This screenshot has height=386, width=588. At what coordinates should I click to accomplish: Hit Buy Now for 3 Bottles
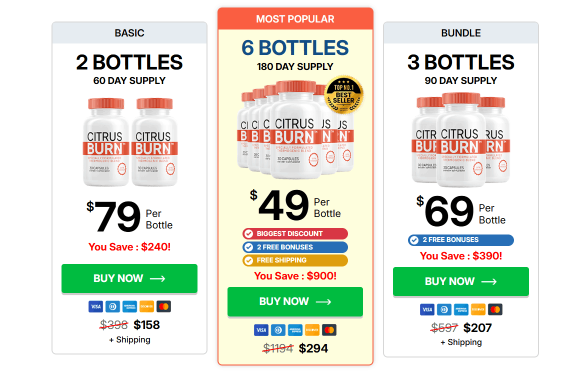tap(460, 281)
